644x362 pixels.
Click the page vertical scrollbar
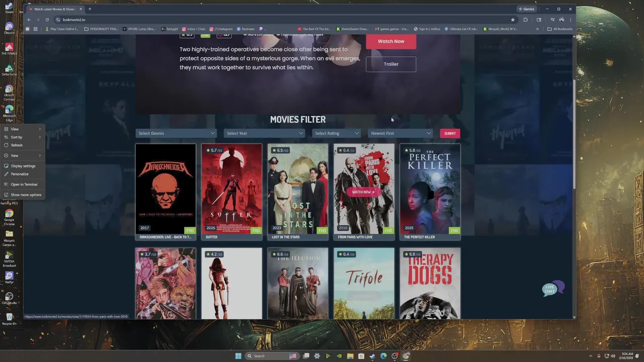coord(574,134)
